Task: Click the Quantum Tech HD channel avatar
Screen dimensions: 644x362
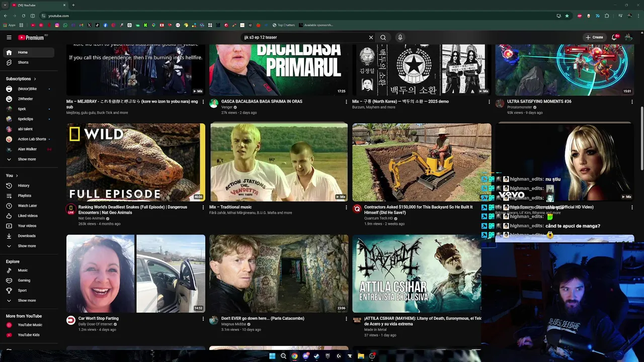Action: (x=357, y=209)
